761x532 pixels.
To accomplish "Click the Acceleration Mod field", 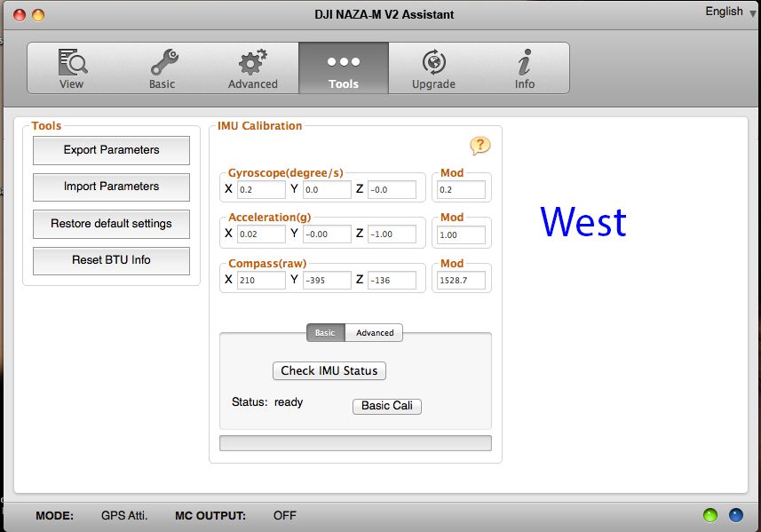I will pos(461,235).
